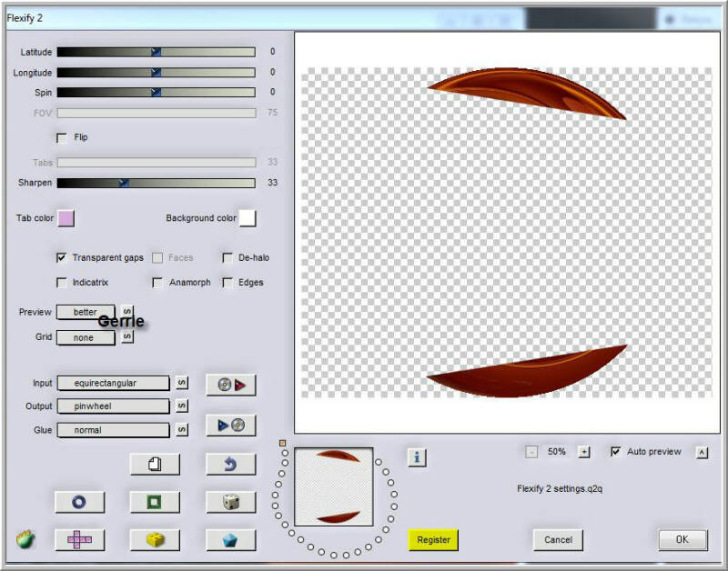
Task: Click the play-and-disc save preset button
Action: (231, 425)
